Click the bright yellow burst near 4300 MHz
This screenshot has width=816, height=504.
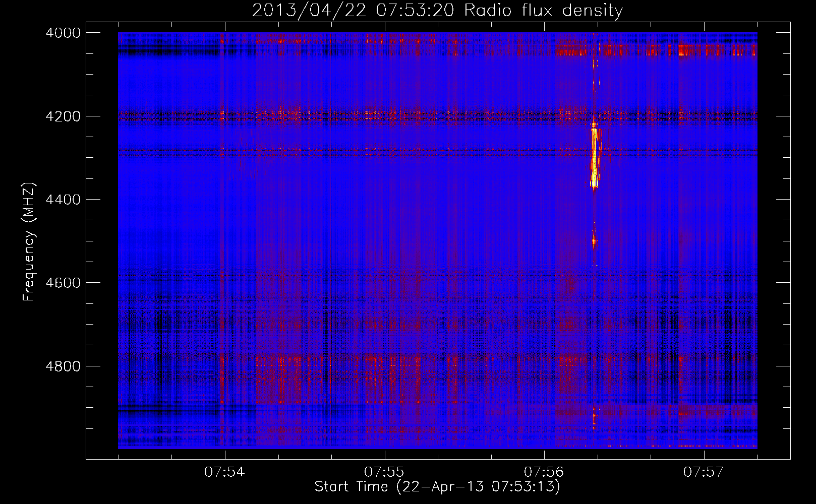click(x=595, y=158)
